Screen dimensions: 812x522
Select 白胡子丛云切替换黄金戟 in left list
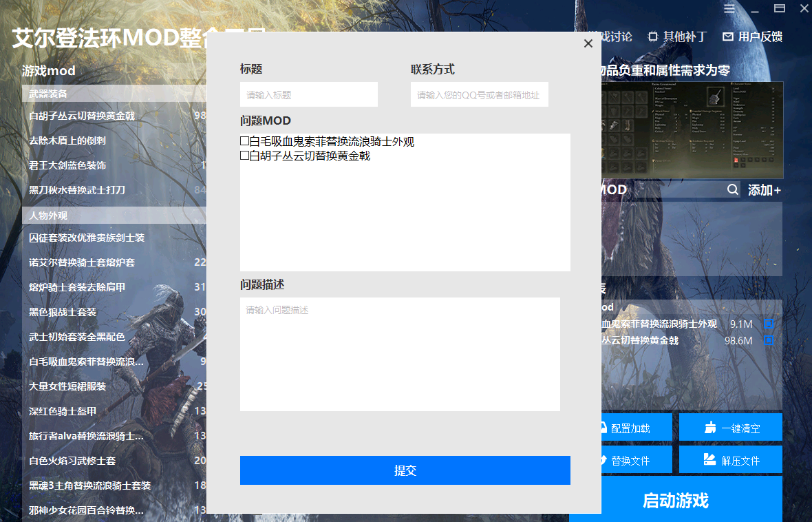82,116
